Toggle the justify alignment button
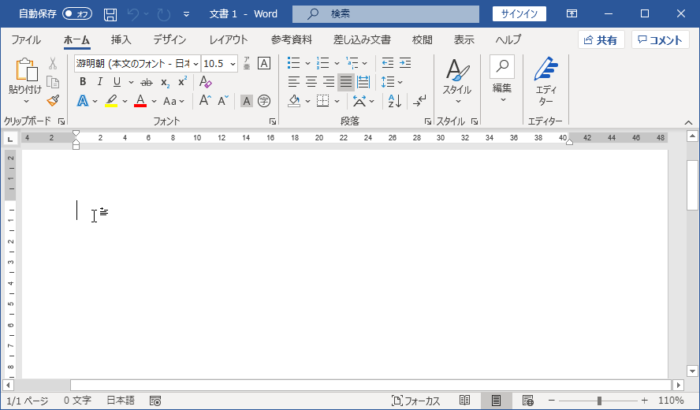The image size is (700, 410). 347,82
